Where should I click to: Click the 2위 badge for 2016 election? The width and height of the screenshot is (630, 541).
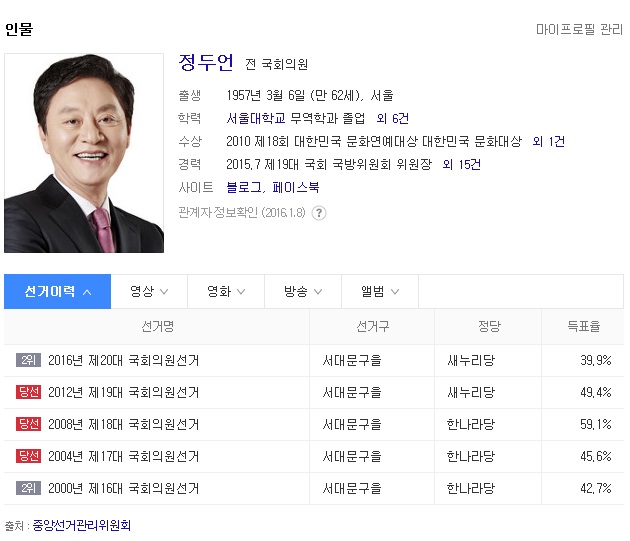click(x=29, y=360)
